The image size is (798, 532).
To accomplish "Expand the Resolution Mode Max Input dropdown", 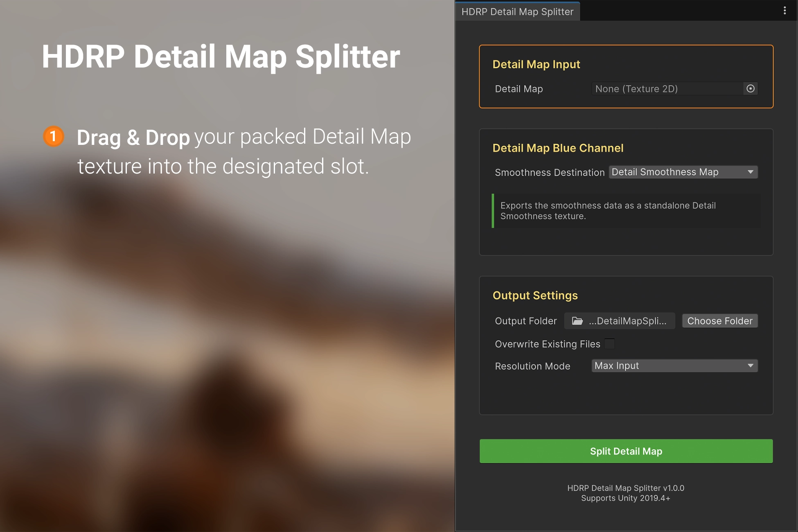I will (674, 366).
